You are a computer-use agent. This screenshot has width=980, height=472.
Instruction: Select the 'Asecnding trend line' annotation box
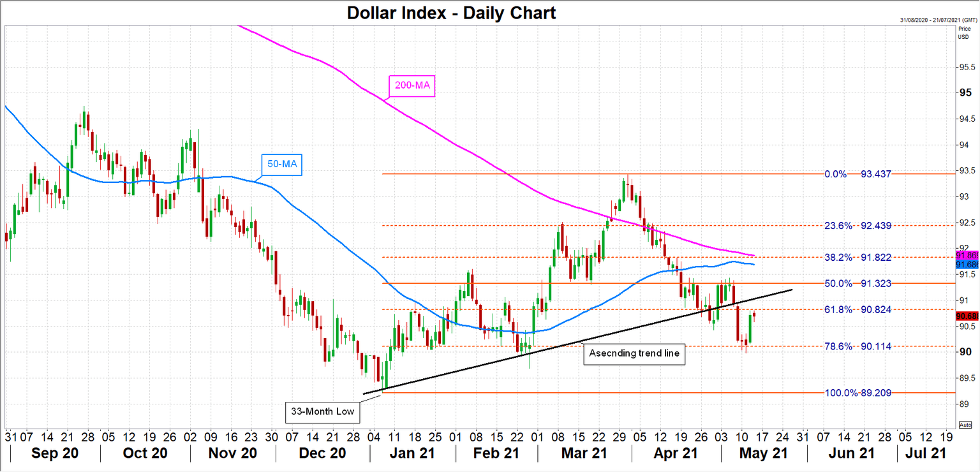634,353
